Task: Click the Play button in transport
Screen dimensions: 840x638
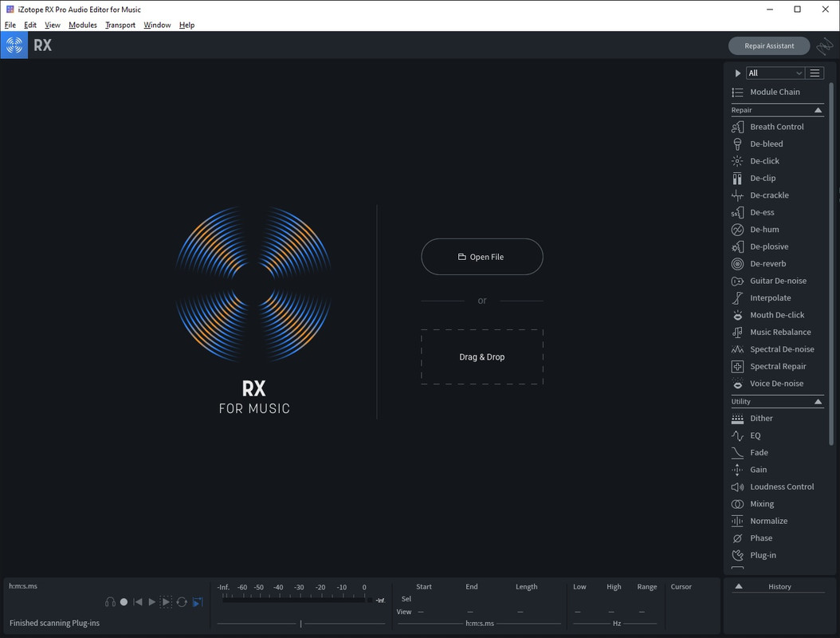Action: coord(152,602)
